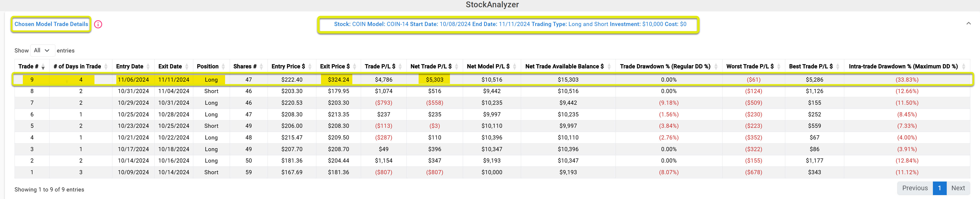Sort by Entry Price $ sort icon
The image size is (980, 199).
pyautogui.click(x=310, y=67)
